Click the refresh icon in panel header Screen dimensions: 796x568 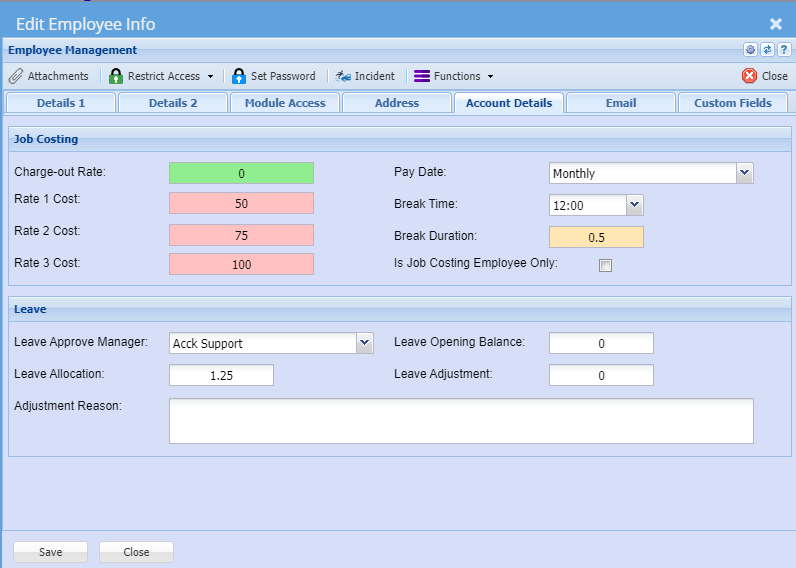point(767,50)
